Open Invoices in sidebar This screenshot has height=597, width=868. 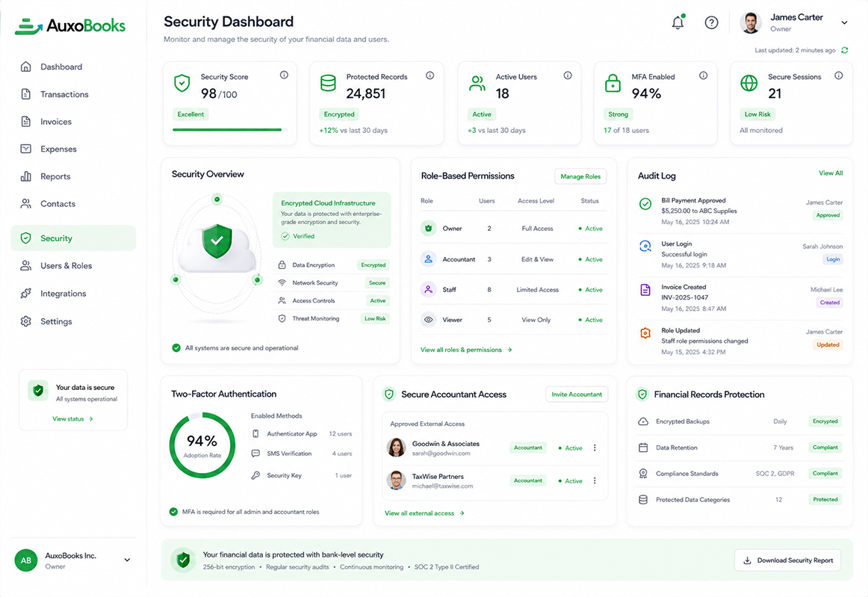(x=73, y=121)
